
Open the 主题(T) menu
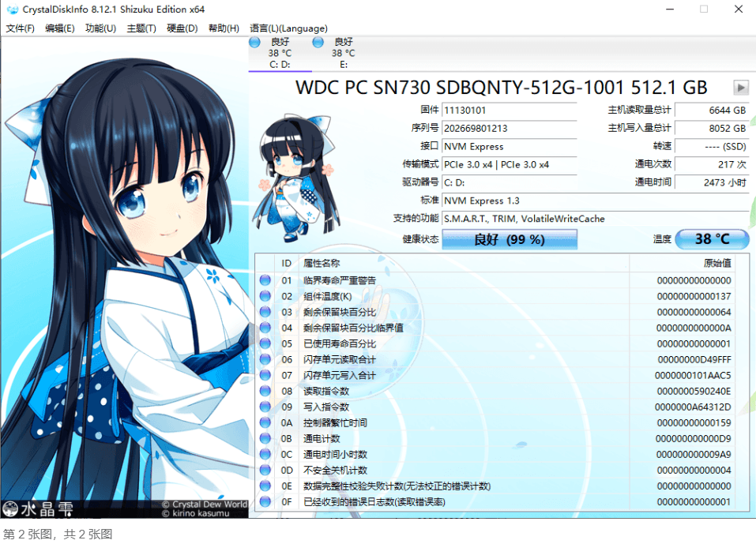[141, 28]
